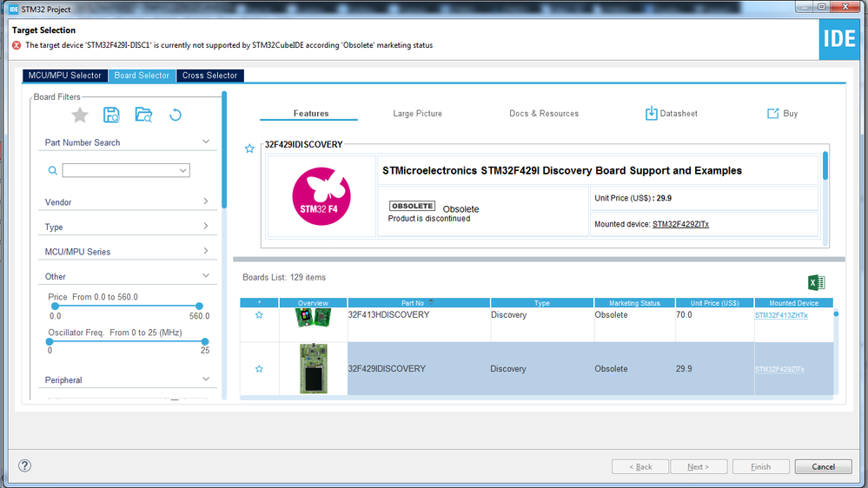
Task: Show favorite boards star filter icon
Action: click(80, 115)
